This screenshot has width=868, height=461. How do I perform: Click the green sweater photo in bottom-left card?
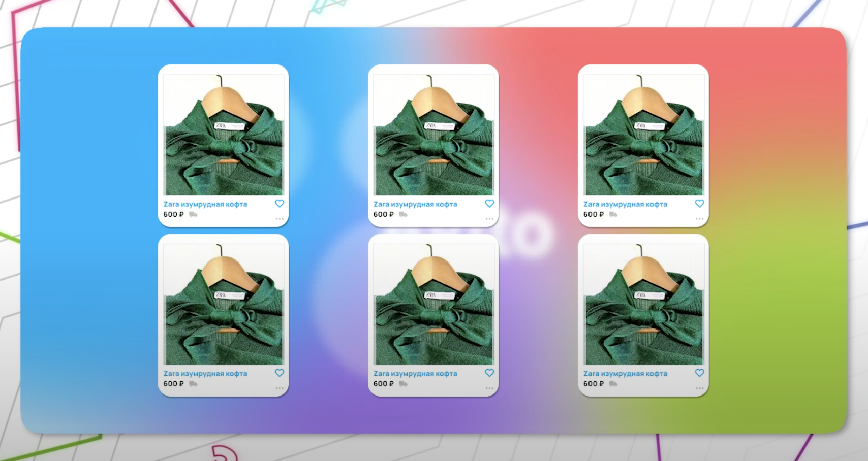coord(224,304)
